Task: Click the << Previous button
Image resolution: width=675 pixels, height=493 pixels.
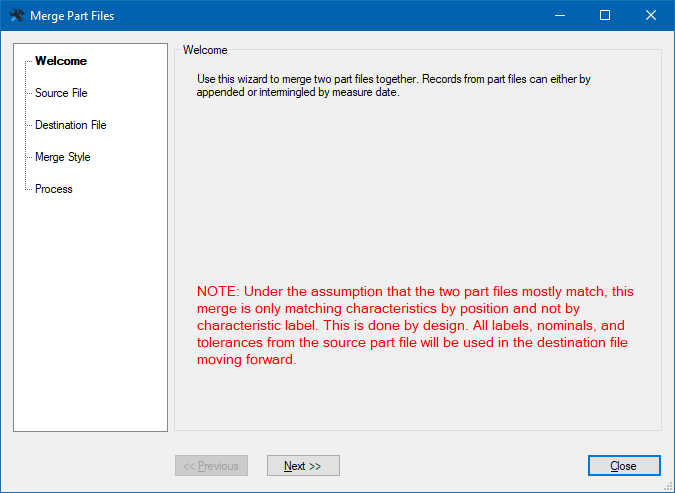Action: pyautogui.click(x=211, y=465)
